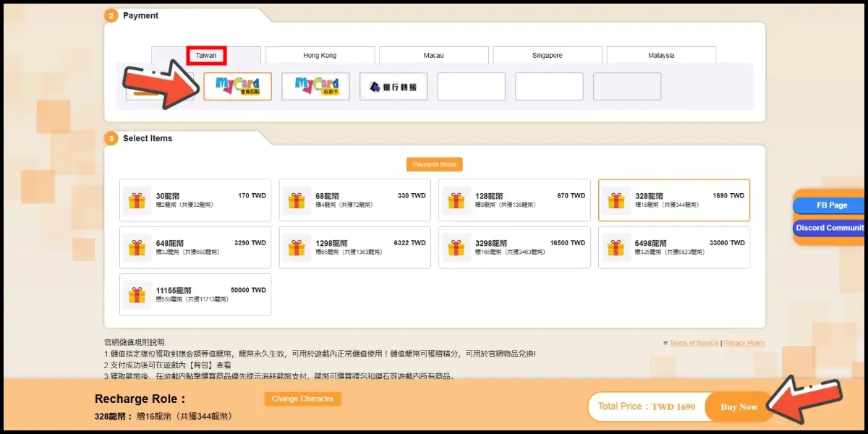The height and width of the screenshot is (434, 868).
Task: Select the 6498 coin pack for 33000 TWD
Action: (673, 248)
